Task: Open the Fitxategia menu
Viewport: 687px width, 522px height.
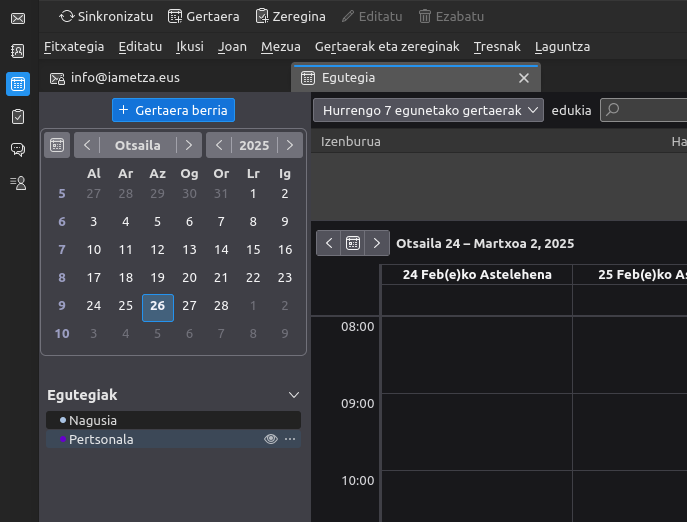Action: (74, 47)
